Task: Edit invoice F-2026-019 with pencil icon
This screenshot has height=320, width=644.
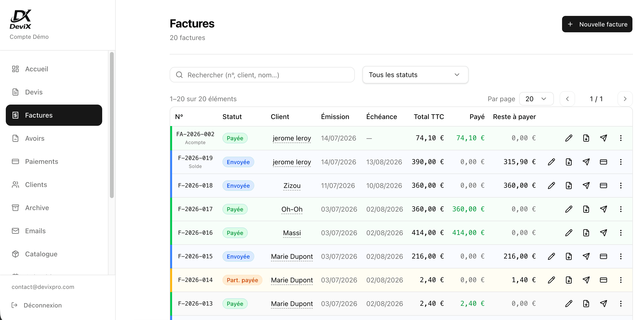Action: pyautogui.click(x=551, y=162)
